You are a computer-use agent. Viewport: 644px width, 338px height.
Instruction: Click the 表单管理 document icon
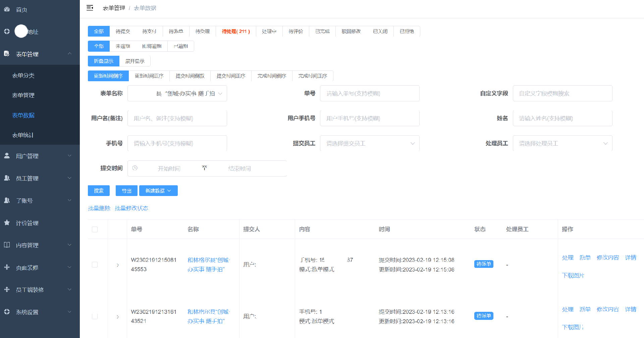[x=7, y=54]
